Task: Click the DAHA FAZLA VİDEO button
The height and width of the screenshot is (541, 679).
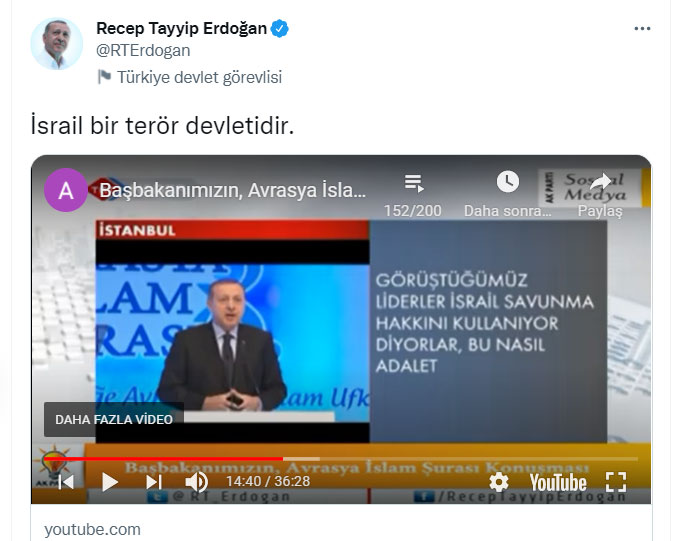Action: (114, 419)
